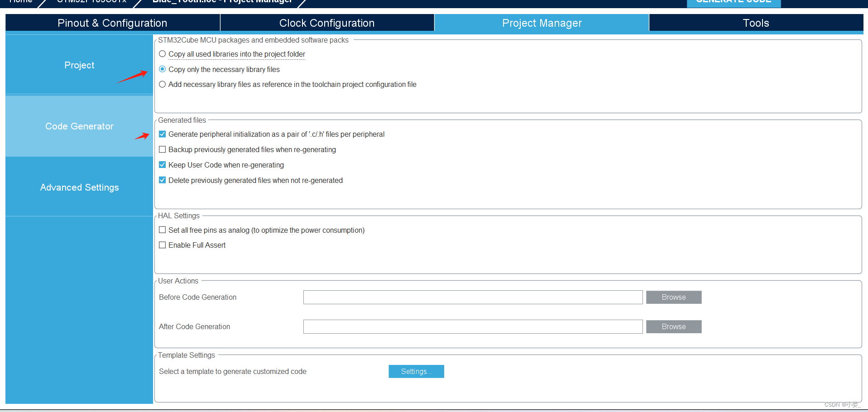Click the After Code Generation input field

473,327
